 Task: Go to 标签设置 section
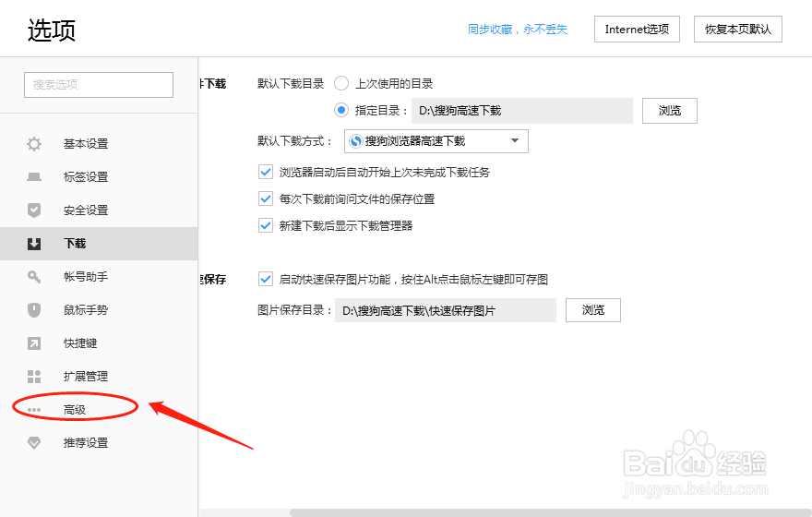[x=86, y=176]
